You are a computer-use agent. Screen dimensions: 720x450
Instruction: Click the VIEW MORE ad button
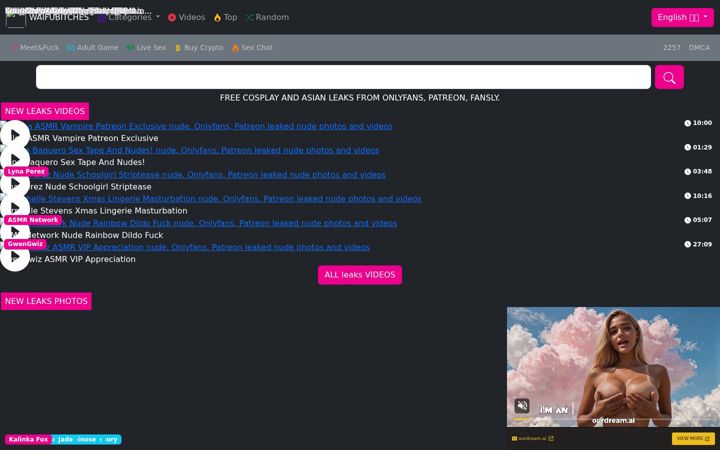pyautogui.click(x=693, y=439)
